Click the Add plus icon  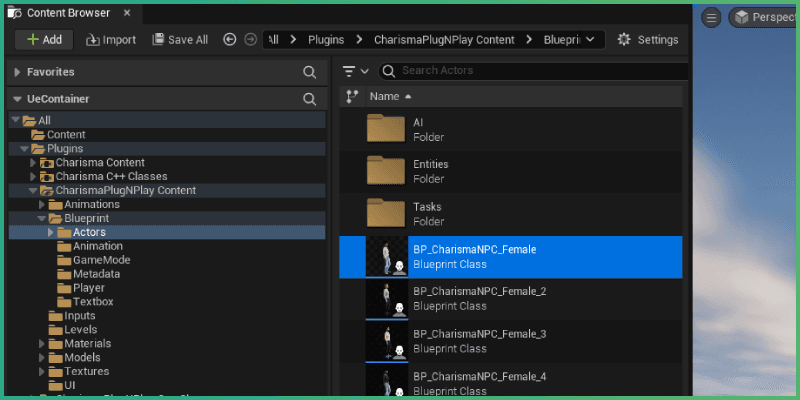point(33,40)
